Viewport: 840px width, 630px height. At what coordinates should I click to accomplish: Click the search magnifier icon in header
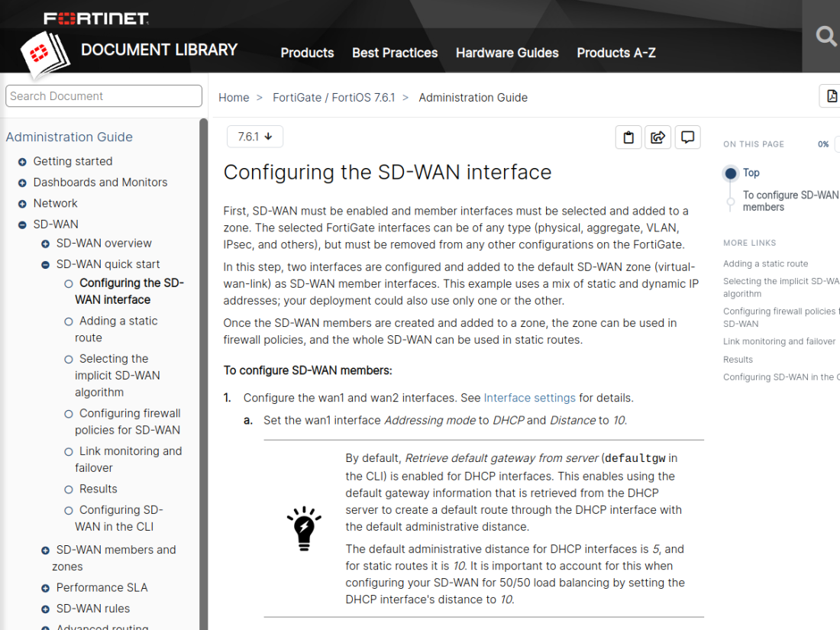(x=825, y=37)
